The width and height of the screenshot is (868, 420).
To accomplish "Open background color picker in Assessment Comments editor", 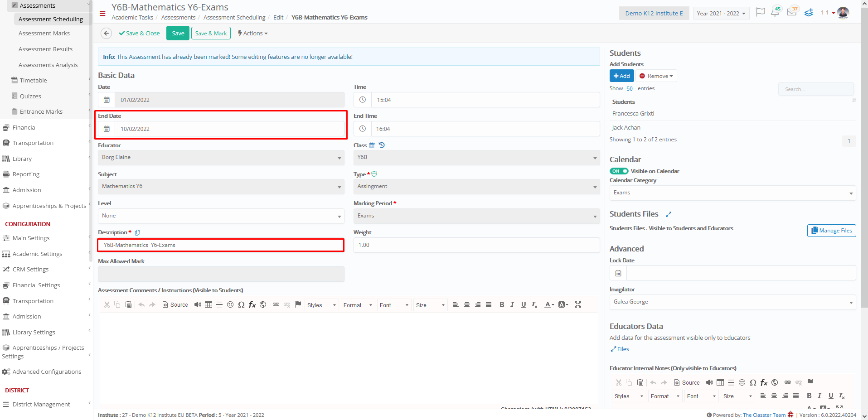I will (x=563, y=304).
